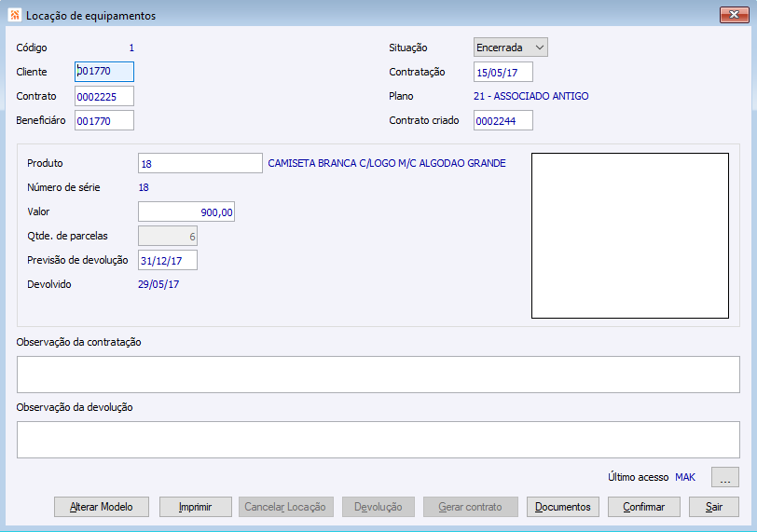The width and height of the screenshot is (757, 532).
Task: Click the Devolvido label
Action: (49, 284)
